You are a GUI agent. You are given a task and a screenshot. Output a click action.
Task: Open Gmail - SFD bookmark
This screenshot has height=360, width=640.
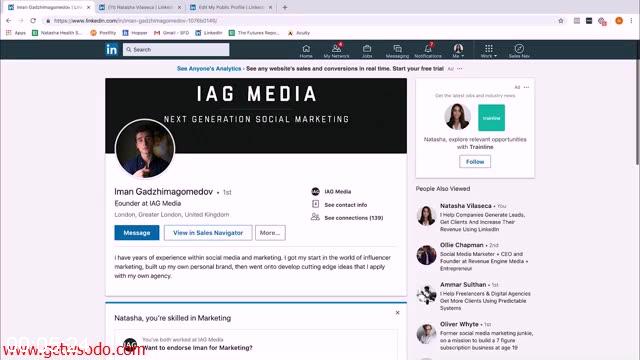tap(171, 33)
